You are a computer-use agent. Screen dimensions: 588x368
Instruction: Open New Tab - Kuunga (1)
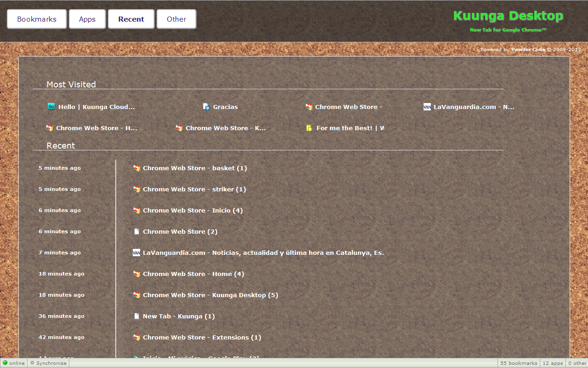[179, 316]
